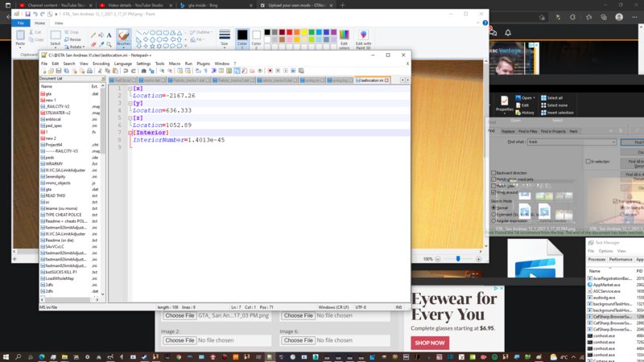Viewport: 644px width, 362px height.
Task: Pick the Text tool in Paint
Action: (x=109, y=35)
